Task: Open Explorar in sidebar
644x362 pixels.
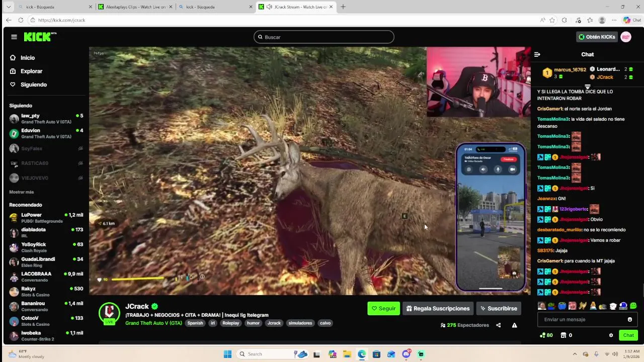Action: pyautogui.click(x=31, y=71)
